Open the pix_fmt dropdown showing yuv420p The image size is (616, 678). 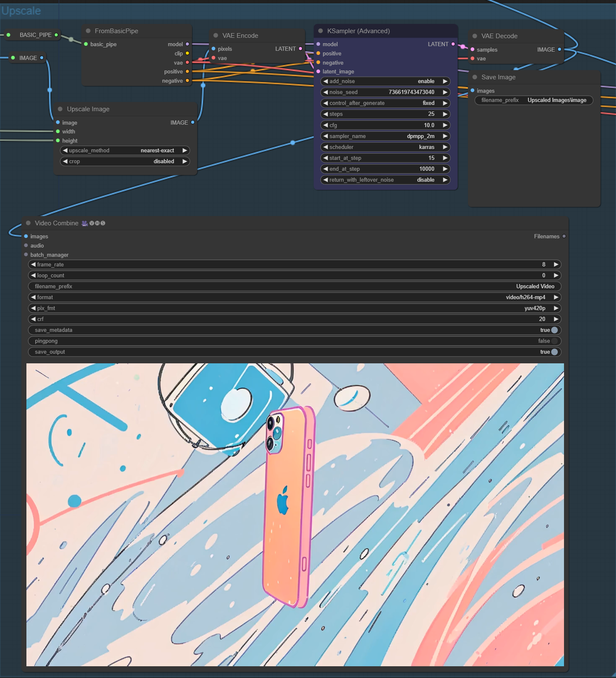295,308
